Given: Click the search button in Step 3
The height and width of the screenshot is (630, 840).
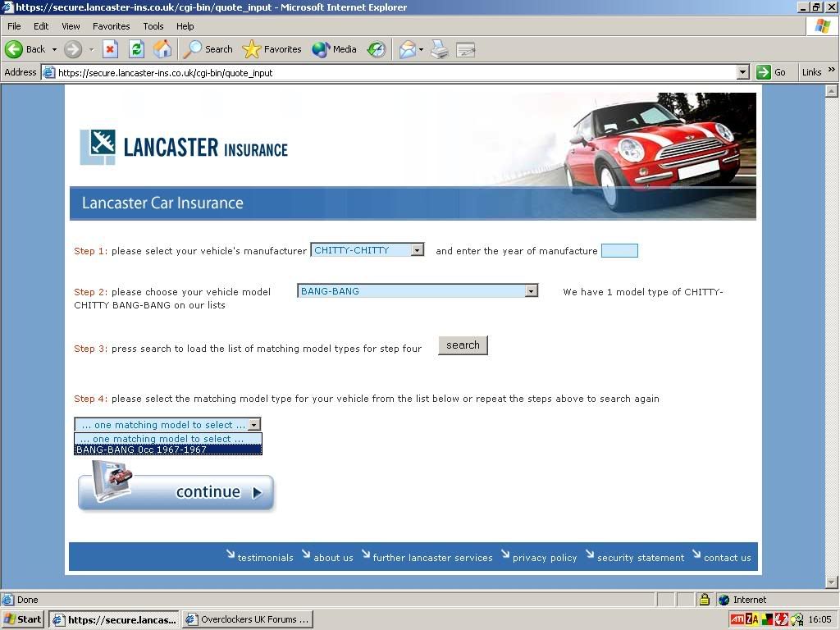Looking at the screenshot, I should [x=463, y=345].
